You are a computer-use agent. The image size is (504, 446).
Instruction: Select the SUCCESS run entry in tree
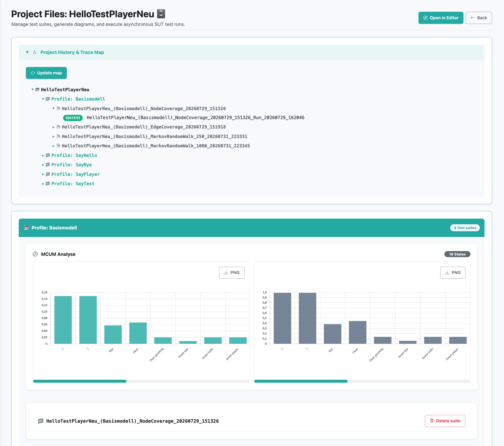click(184, 118)
